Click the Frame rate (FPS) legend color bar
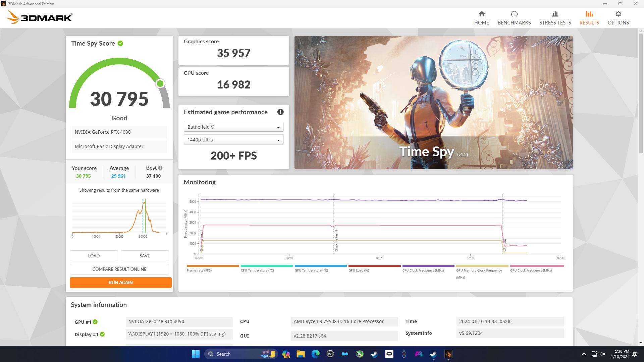The image size is (644, 362). tap(213, 265)
